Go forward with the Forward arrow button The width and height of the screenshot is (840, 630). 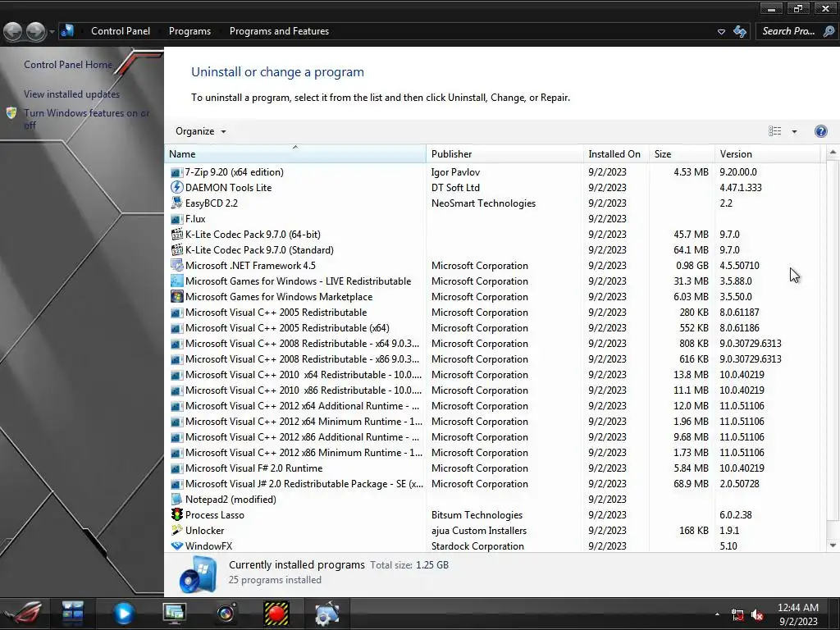point(36,32)
